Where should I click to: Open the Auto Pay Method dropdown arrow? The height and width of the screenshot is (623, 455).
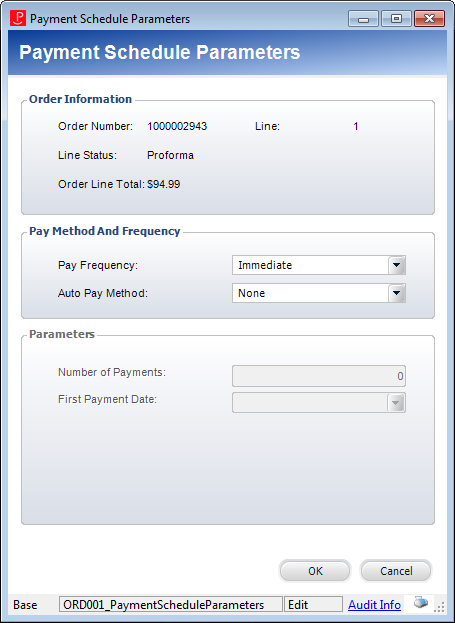coord(396,293)
